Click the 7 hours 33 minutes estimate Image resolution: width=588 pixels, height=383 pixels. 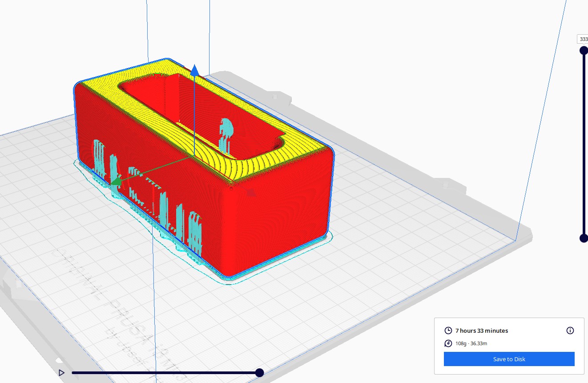click(x=482, y=331)
